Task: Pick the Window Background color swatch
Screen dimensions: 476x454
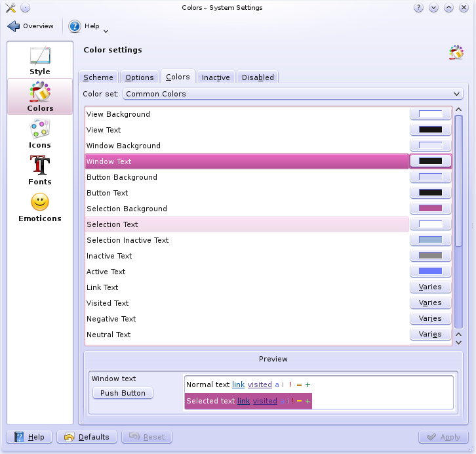Action: point(431,146)
